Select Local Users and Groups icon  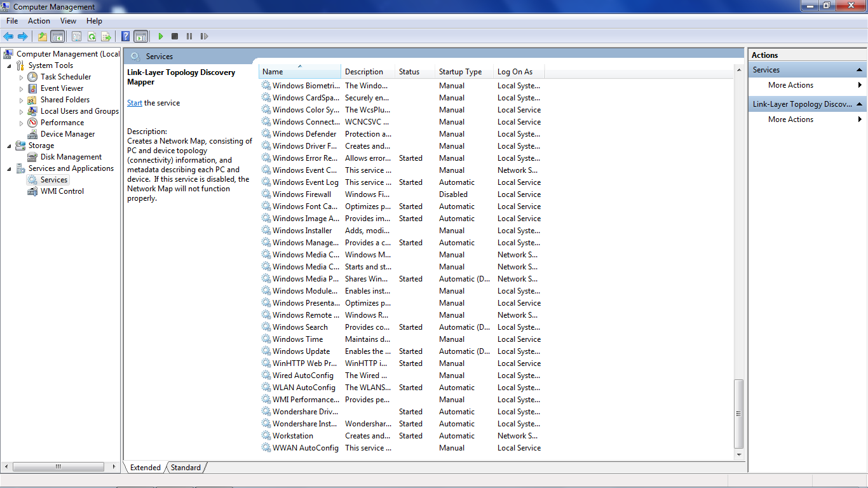coord(32,111)
